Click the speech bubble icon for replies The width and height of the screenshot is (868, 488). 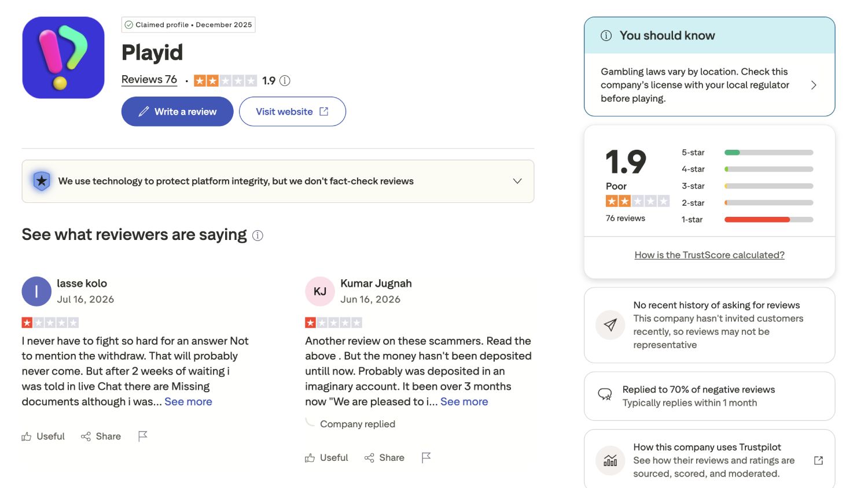pos(605,395)
